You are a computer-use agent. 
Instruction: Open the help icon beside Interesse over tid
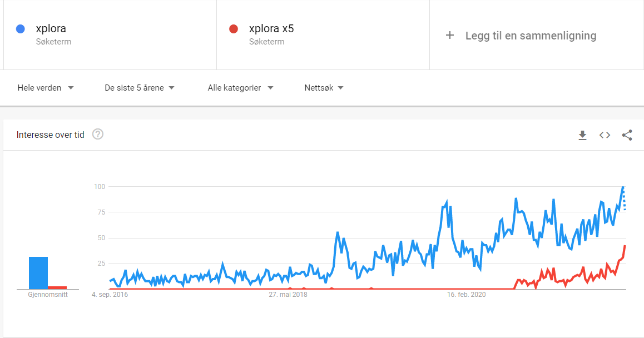coord(98,135)
